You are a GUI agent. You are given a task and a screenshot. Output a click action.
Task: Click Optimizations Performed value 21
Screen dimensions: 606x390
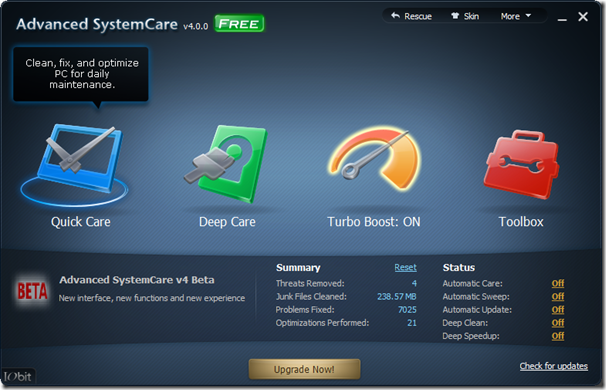tap(412, 323)
